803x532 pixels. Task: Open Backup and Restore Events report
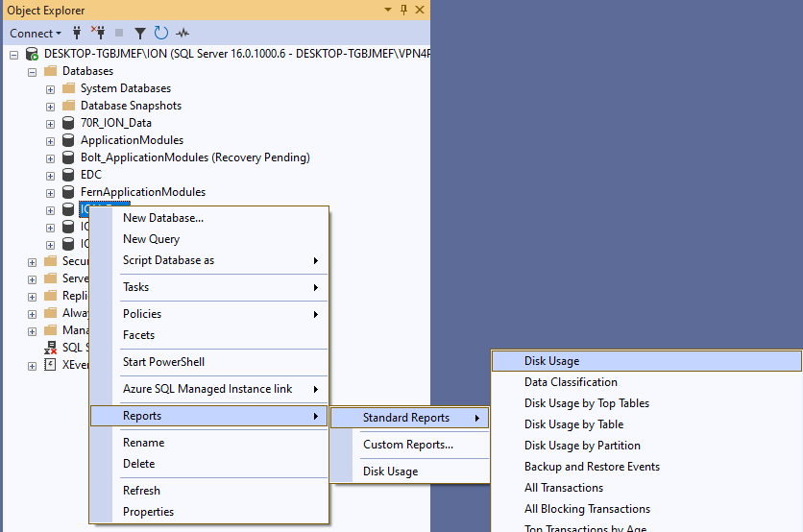[x=646, y=467]
